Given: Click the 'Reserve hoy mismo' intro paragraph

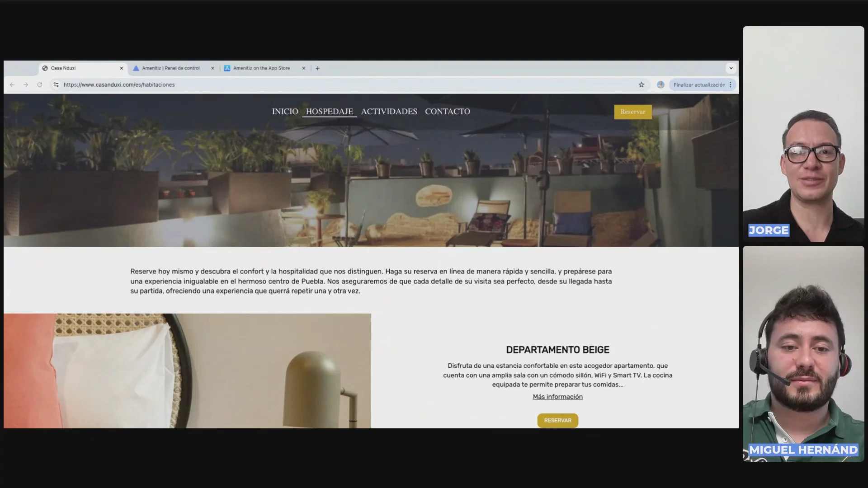Looking at the screenshot, I should click(x=371, y=281).
